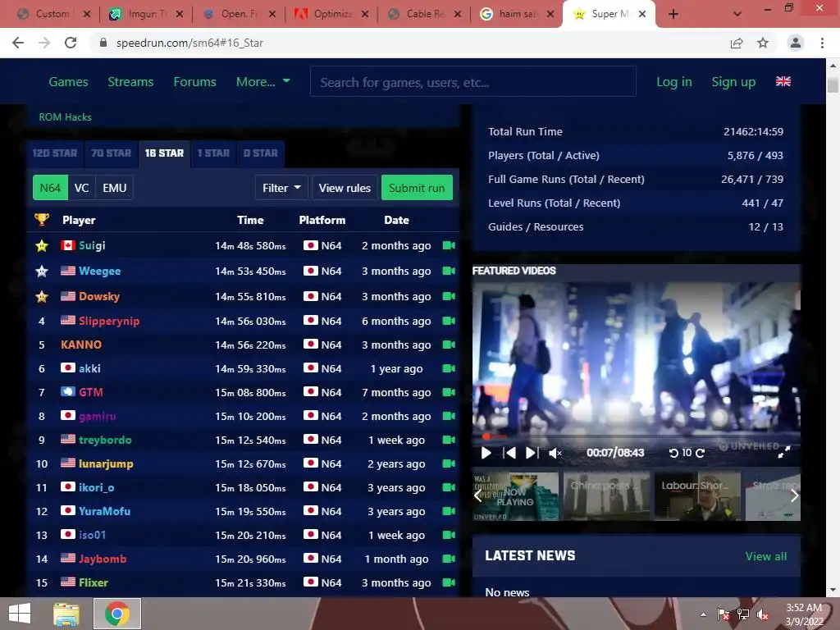Open video icon in treybordo's row
840x630 pixels.
point(449,440)
